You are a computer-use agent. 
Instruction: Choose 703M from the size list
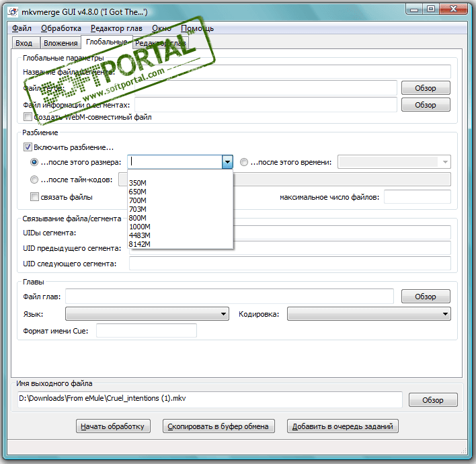(180, 209)
